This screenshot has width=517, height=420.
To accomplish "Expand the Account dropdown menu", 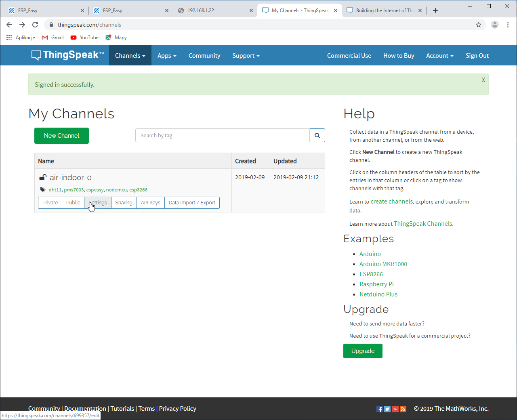I will pos(440,55).
